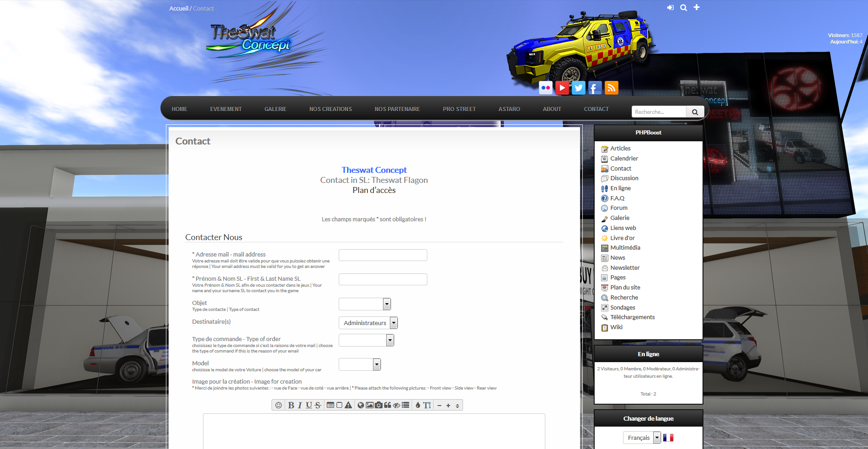The height and width of the screenshot is (449, 868).
Task: Click inside the message text area
Action: click(x=374, y=431)
